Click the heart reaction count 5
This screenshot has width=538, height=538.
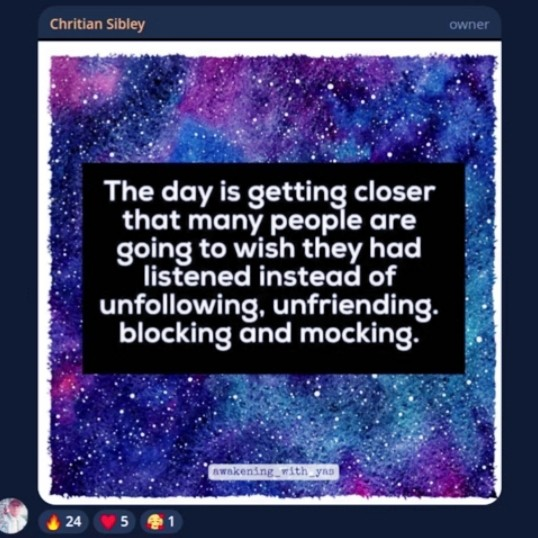coord(124,522)
